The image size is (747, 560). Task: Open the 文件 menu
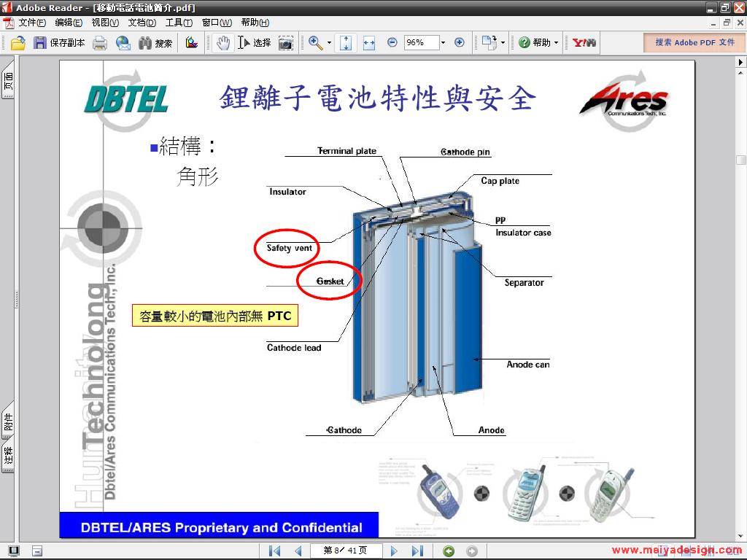[32, 23]
